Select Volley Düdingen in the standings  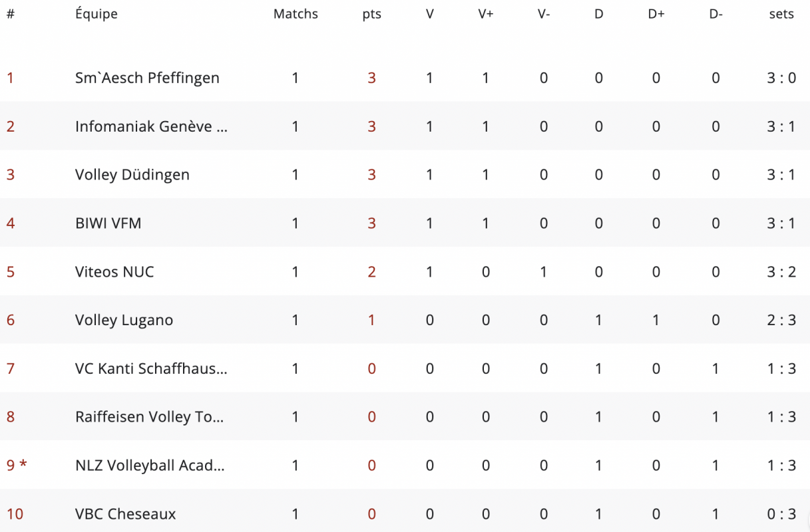132,175
